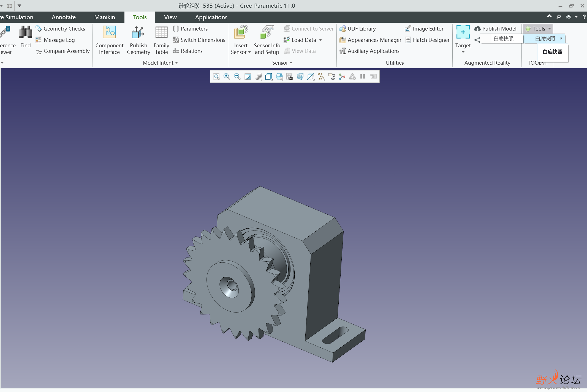Click Zoom Out magnifier icon
Viewport: 587px width, 392px height.
click(x=237, y=76)
